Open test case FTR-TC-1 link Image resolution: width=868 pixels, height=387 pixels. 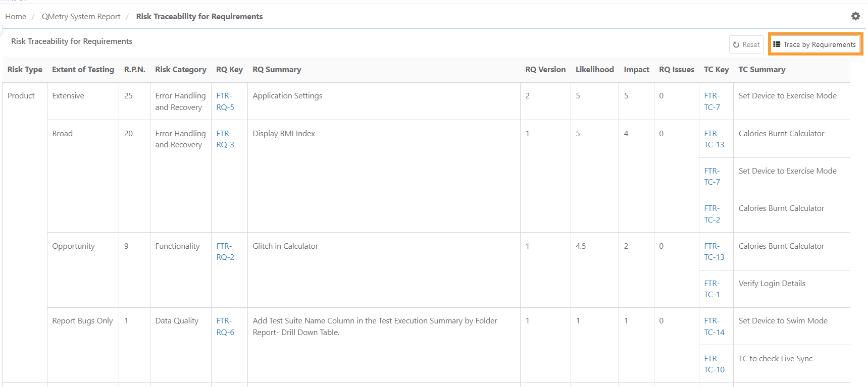[x=712, y=289]
